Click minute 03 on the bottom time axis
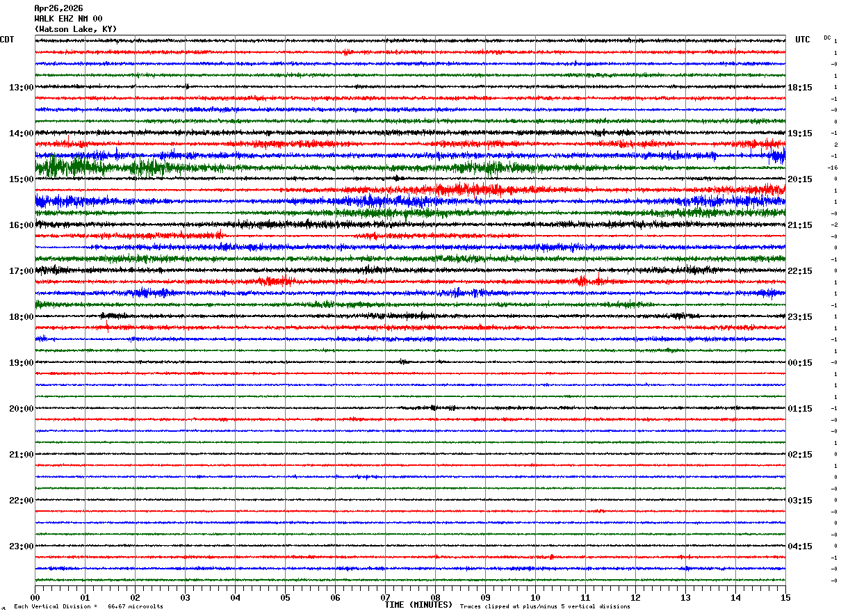841x616 pixels. point(185,597)
